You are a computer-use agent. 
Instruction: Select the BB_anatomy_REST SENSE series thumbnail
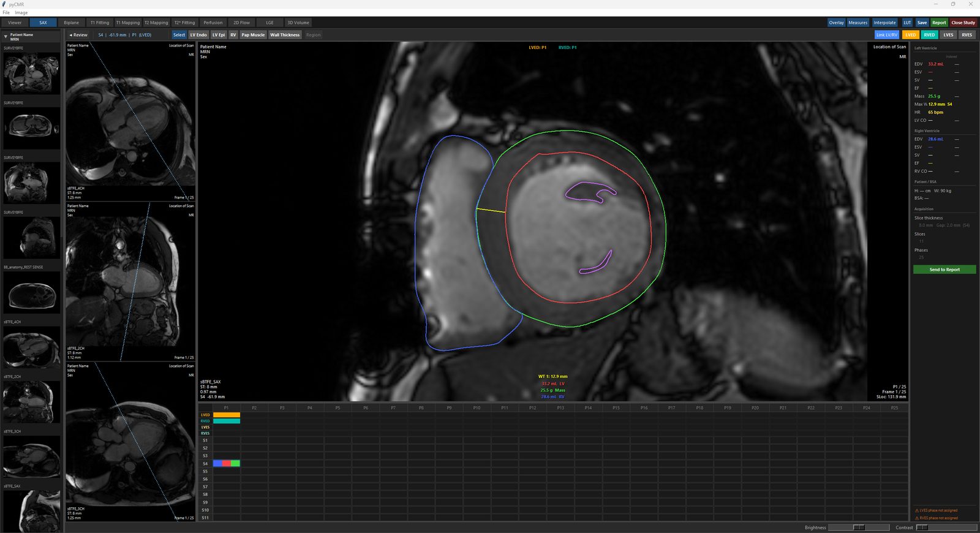tap(31, 292)
